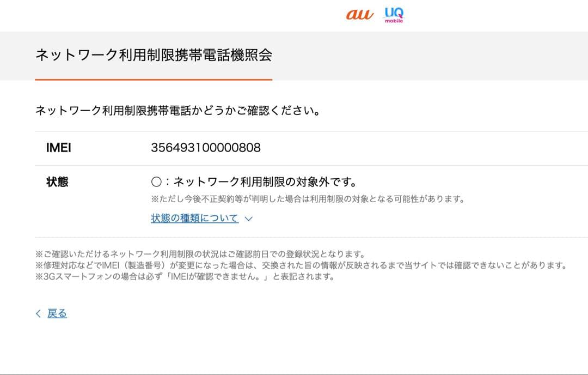Click the 状態 row label
588x375 pixels.
tap(57, 182)
